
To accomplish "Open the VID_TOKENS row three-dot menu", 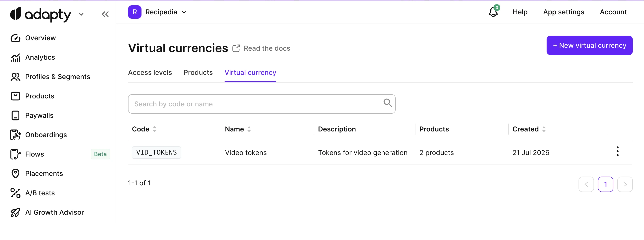I will coord(618,151).
